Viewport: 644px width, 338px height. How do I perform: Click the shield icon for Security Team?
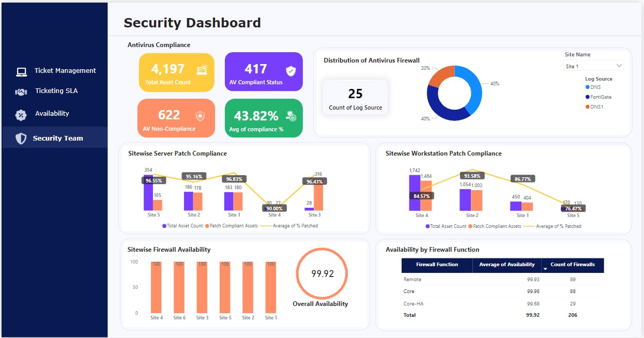tap(21, 138)
